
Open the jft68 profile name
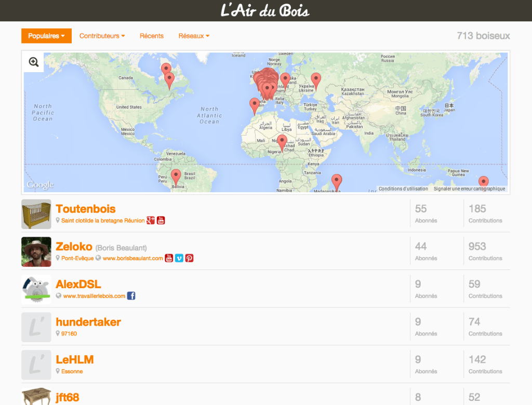(x=68, y=397)
